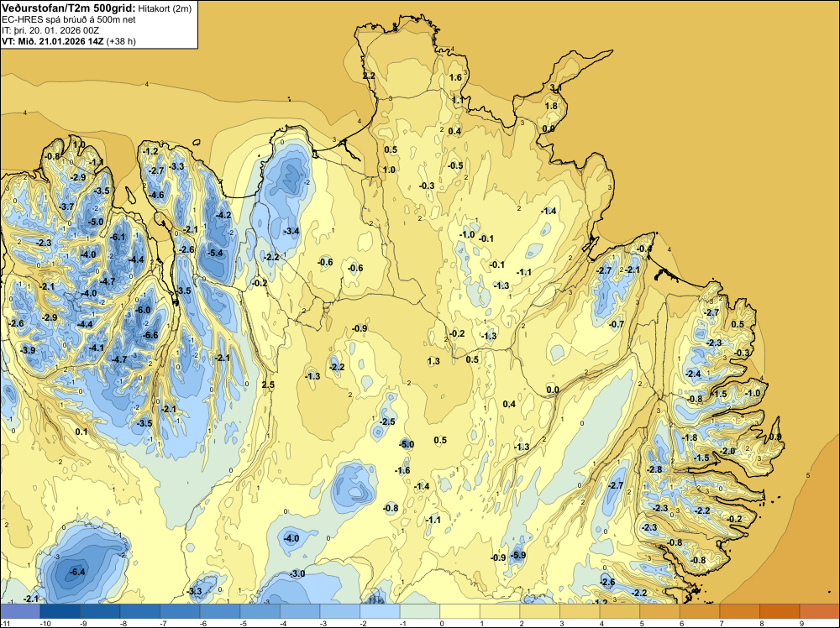This screenshot has width=840, height=628.
Task: Click the purple swatch left of -10
Action: 20,611
